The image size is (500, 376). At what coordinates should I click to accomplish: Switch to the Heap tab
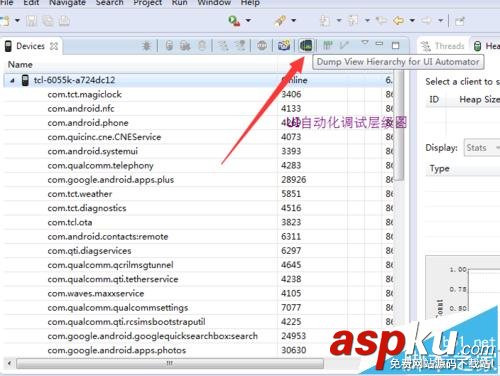tap(487, 46)
